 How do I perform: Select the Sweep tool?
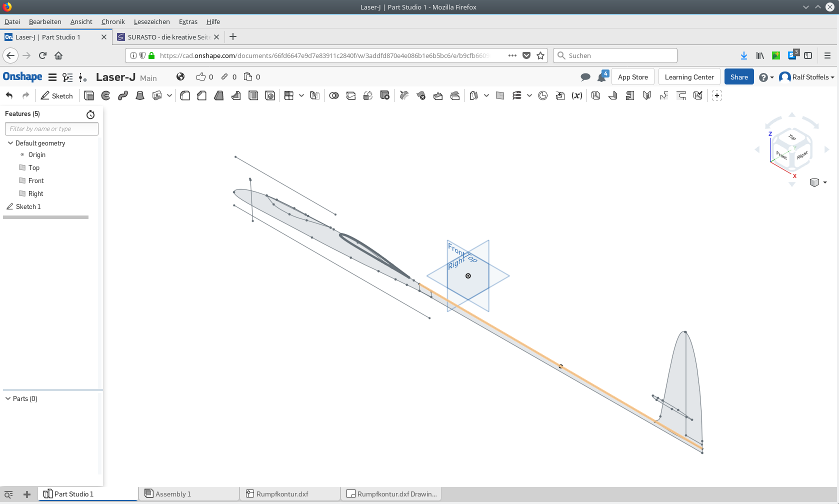click(x=123, y=95)
